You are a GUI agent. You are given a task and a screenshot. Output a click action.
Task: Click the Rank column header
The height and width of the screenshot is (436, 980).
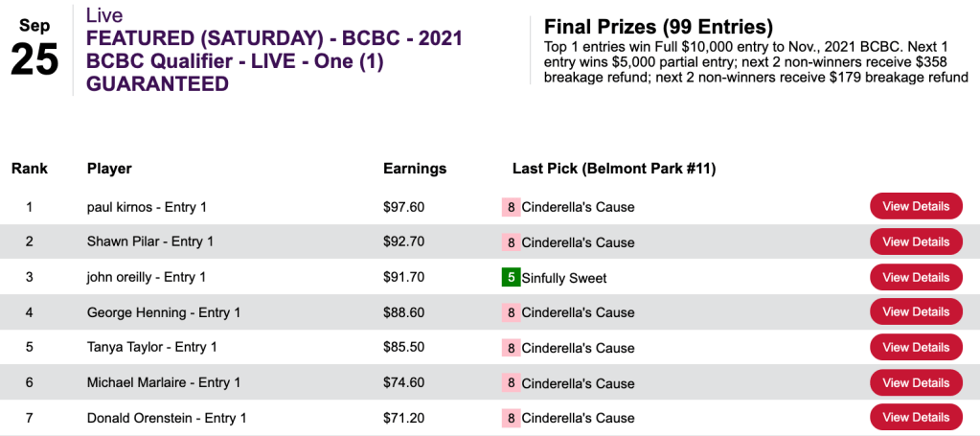pos(30,169)
